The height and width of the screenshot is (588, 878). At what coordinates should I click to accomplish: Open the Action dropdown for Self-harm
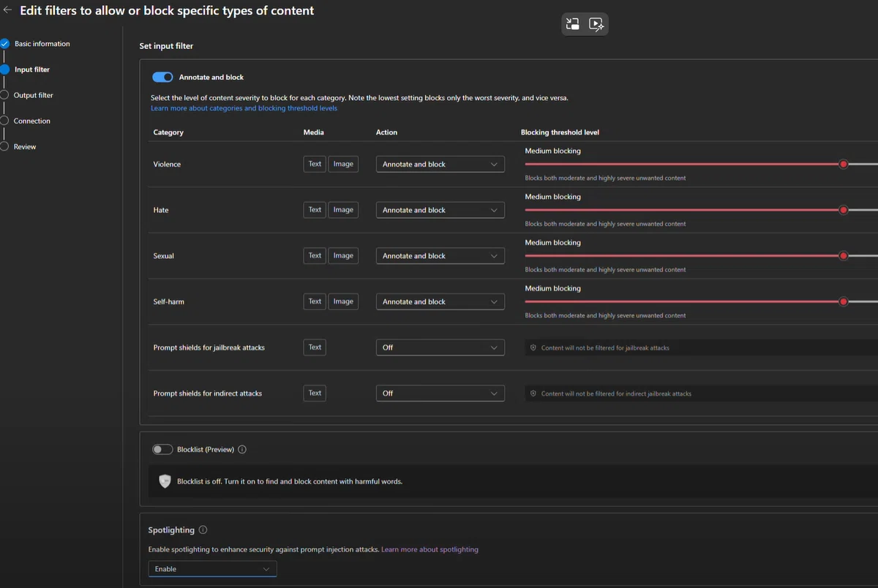(x=440, y=301)
